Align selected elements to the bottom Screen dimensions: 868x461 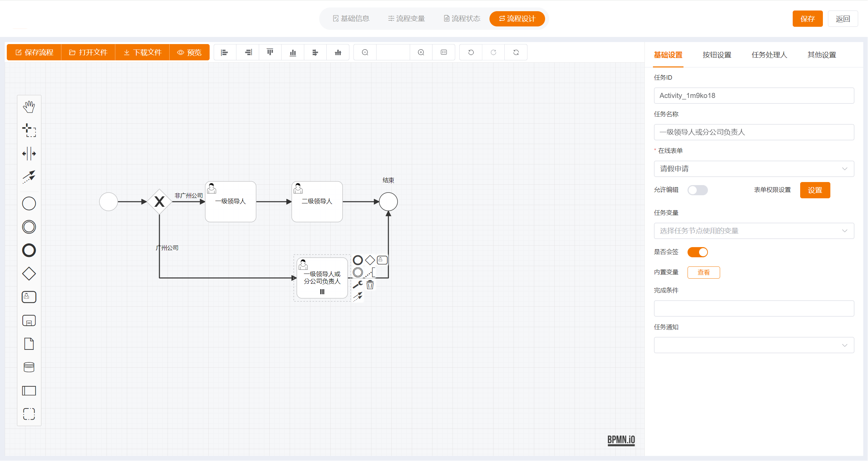(x=293, y=52)
